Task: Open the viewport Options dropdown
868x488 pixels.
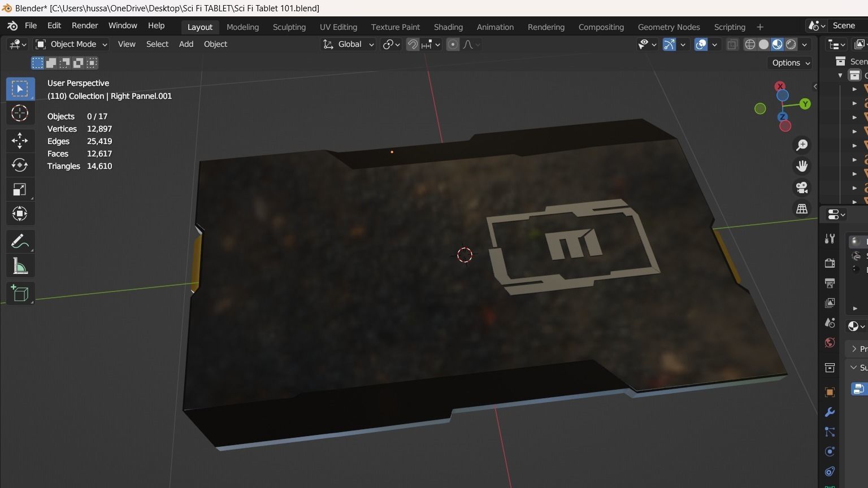Action: coord(791,63)
